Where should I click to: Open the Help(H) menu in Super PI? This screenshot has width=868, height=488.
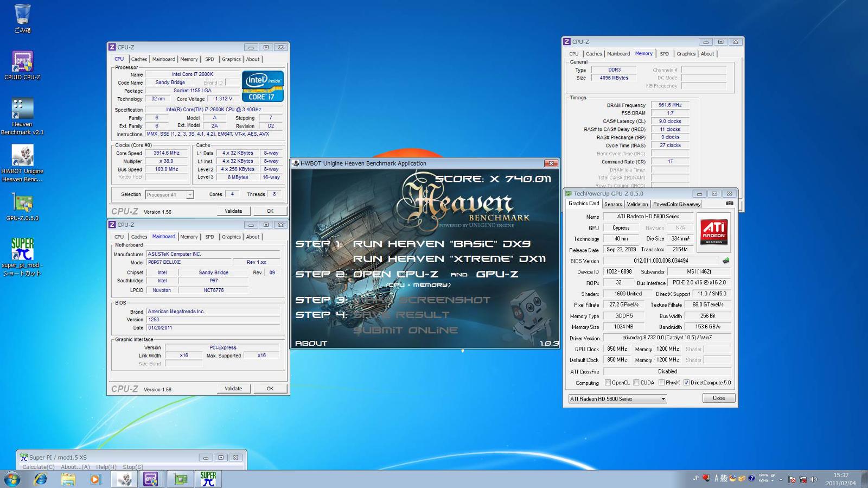(x=106, y=467)
